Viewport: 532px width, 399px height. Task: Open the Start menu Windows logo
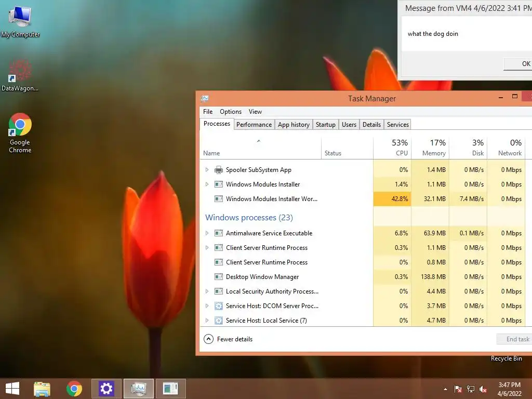(x=12, y=389)
